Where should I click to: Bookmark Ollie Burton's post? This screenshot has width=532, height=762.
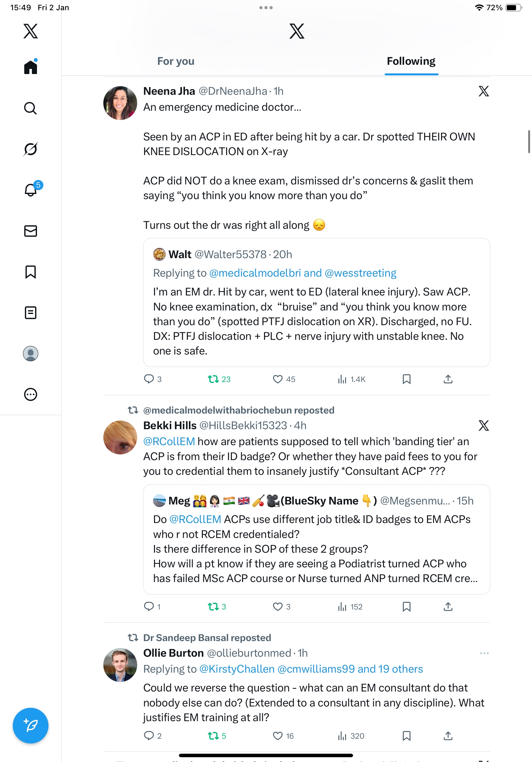[x=406, y=736]
